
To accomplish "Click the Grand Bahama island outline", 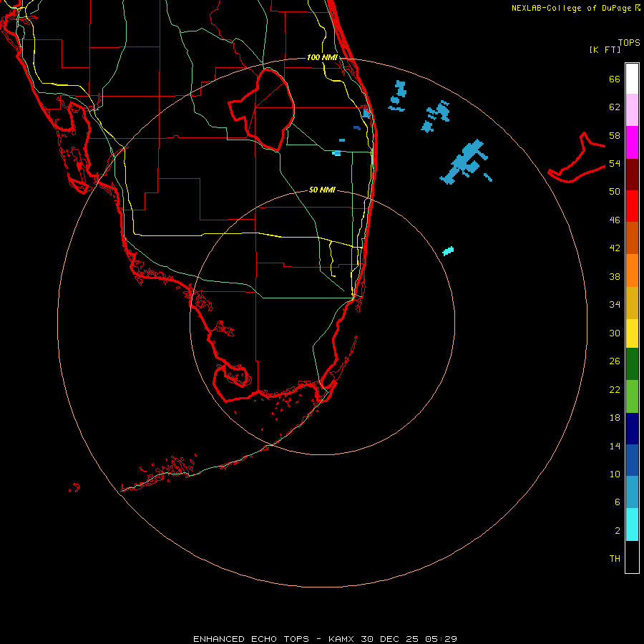I will click(576, 158).
